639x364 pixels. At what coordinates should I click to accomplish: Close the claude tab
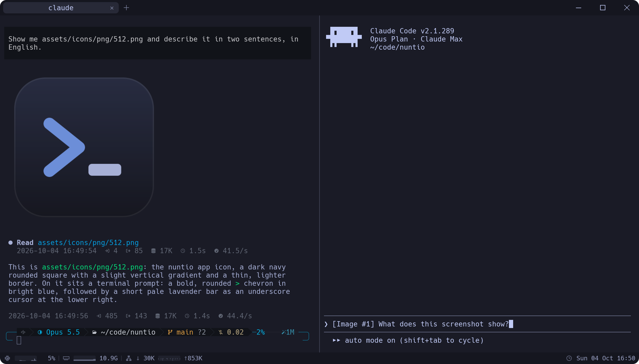click(x=112, y=8)
